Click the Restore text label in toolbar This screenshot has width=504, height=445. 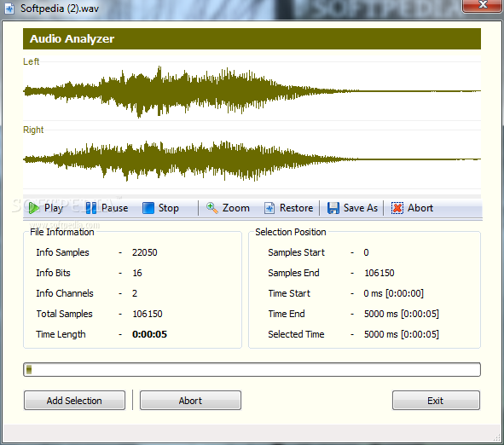pyautogui.click(x=297, y=208)
